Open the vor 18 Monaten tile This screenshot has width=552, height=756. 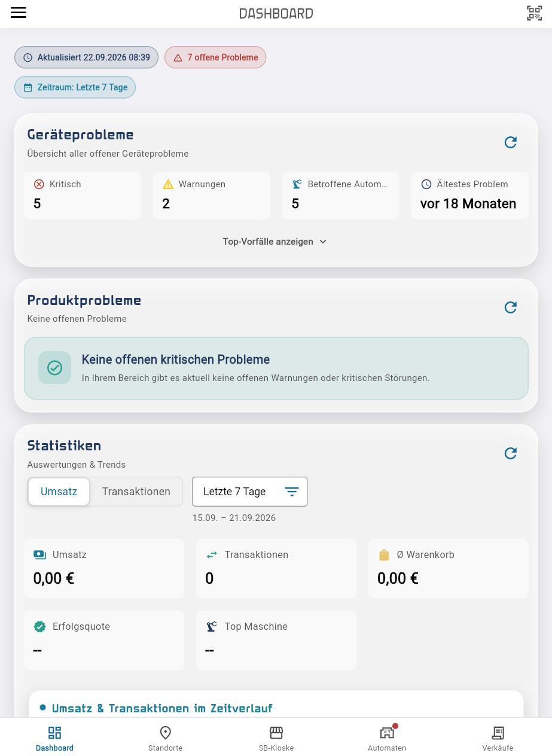(x=470, y=196)
